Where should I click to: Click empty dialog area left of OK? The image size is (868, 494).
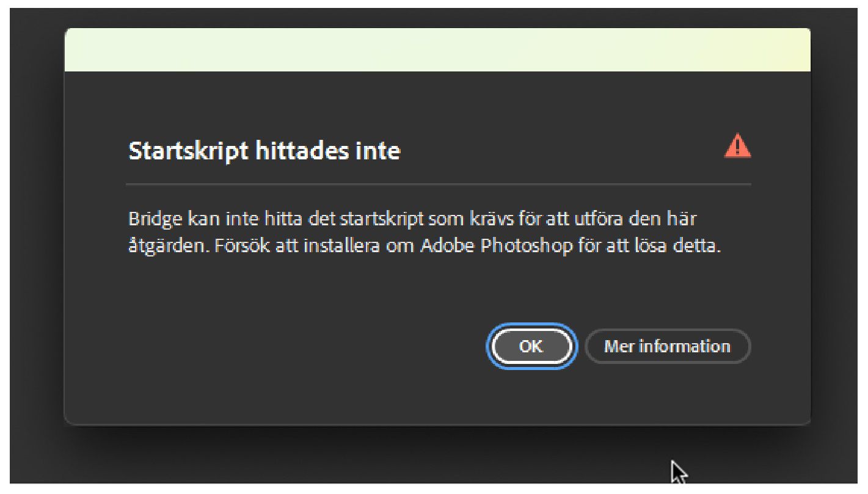coord(305,346)
